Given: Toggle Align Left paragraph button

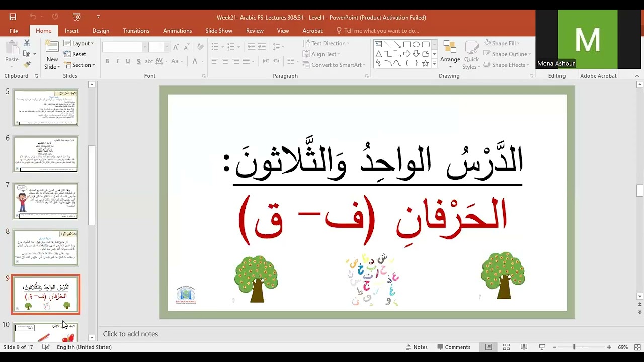Looking at the screenshot, I should click(x=215, y=61).
